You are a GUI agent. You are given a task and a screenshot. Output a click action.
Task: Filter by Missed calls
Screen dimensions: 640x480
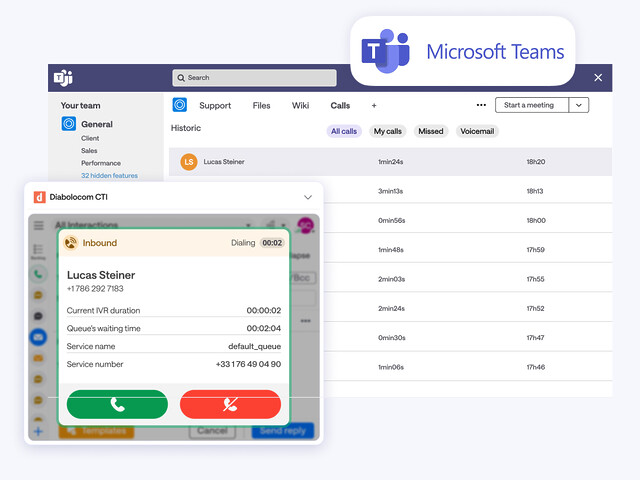click(431, 131)
